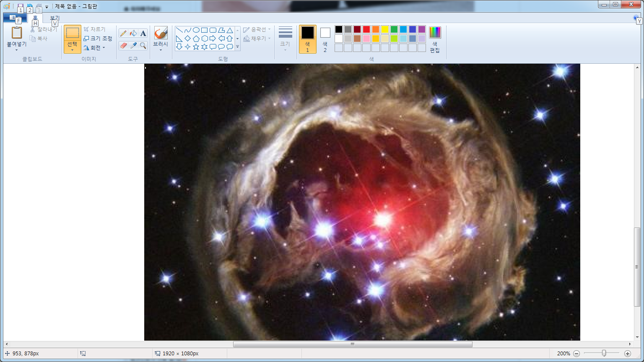Pick the orange color swatch

(x=375, y=29)
